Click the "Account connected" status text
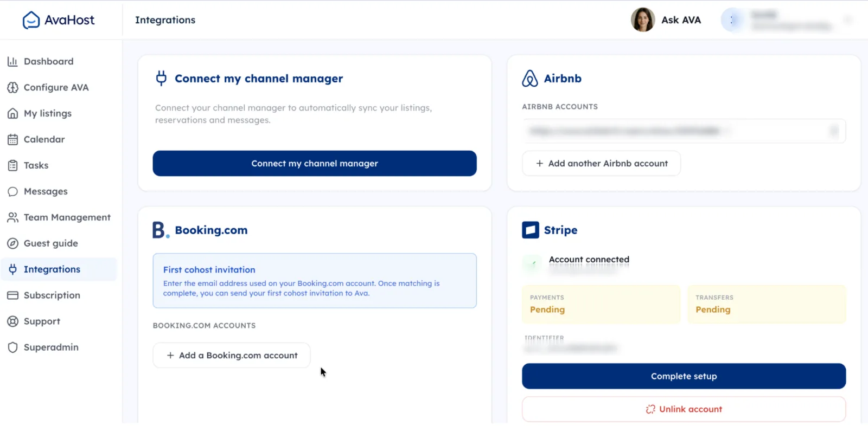Image resolution: width=868 pixels, height=426 pixels. coord(589,260)
